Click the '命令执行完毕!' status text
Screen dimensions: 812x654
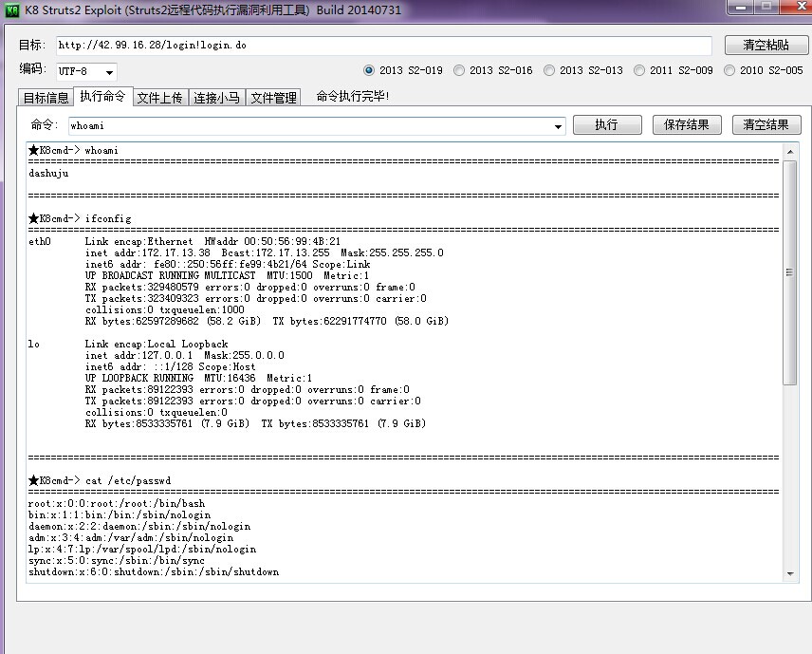pyautogui.click(x=353, y=97)
